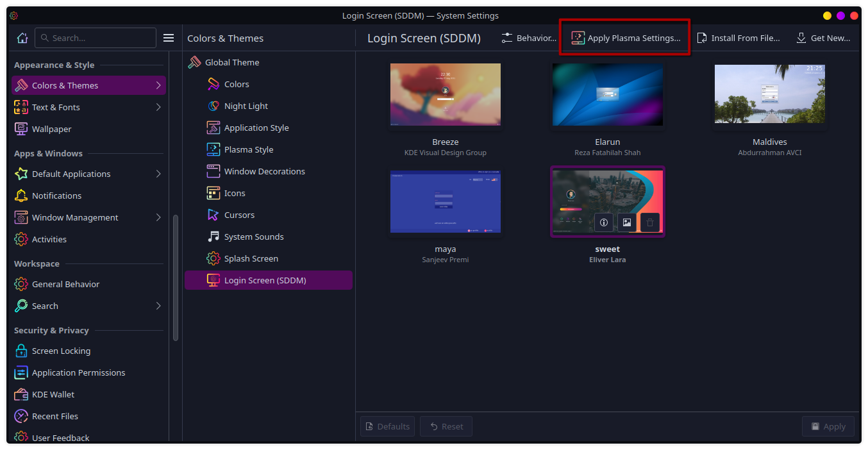
Task: Click the "Sanjeev Premi" author text
Action: click(x=446, y=260)
